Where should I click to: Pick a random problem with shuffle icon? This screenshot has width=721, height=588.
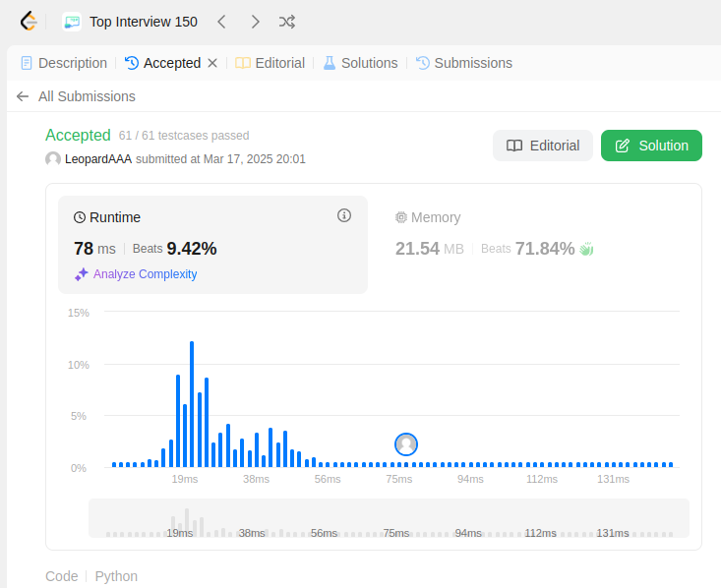287,22
